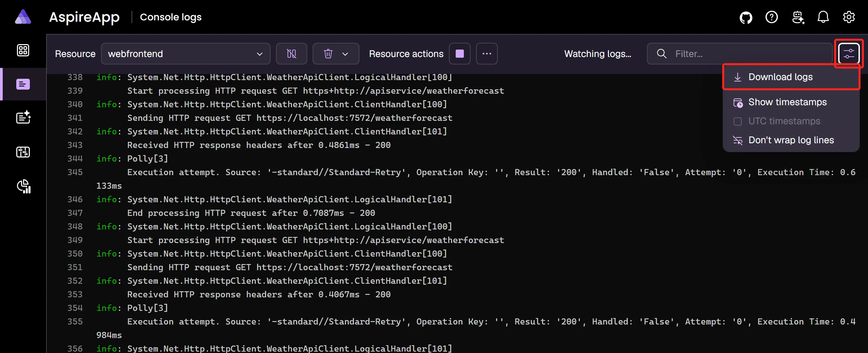Click line 343 Received HTTP response 0.4861ms text
This screenshot has height=353, width=868.
coord(259,145)
